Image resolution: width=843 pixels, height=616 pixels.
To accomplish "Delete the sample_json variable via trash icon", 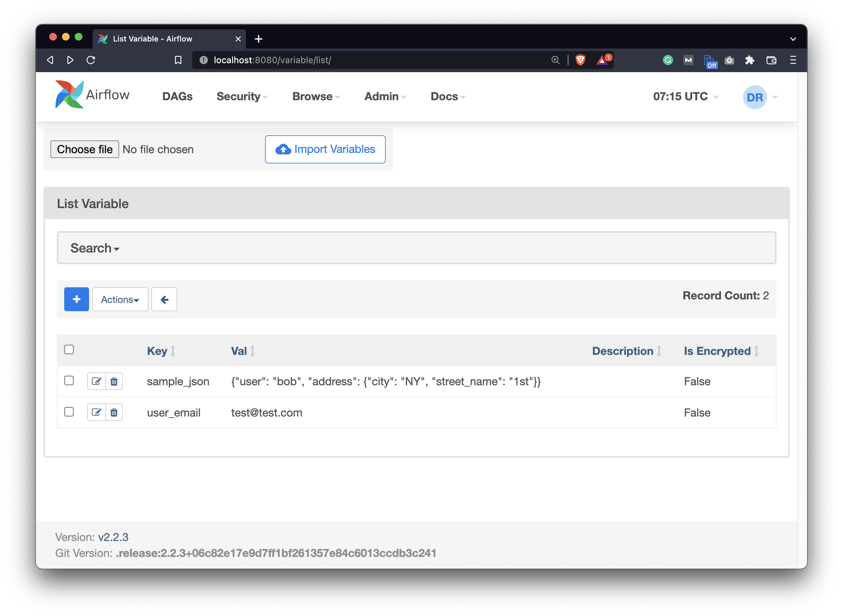I will coord(114,381).
